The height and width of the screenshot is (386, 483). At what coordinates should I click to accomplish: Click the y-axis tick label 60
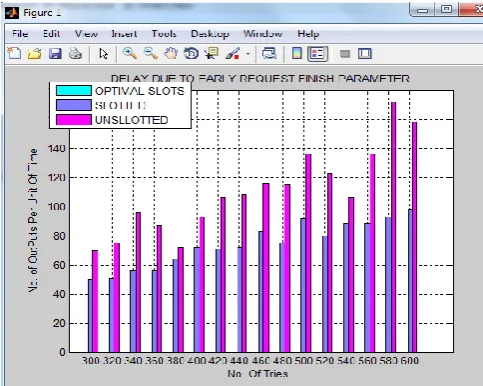click(x=59, y=265)
